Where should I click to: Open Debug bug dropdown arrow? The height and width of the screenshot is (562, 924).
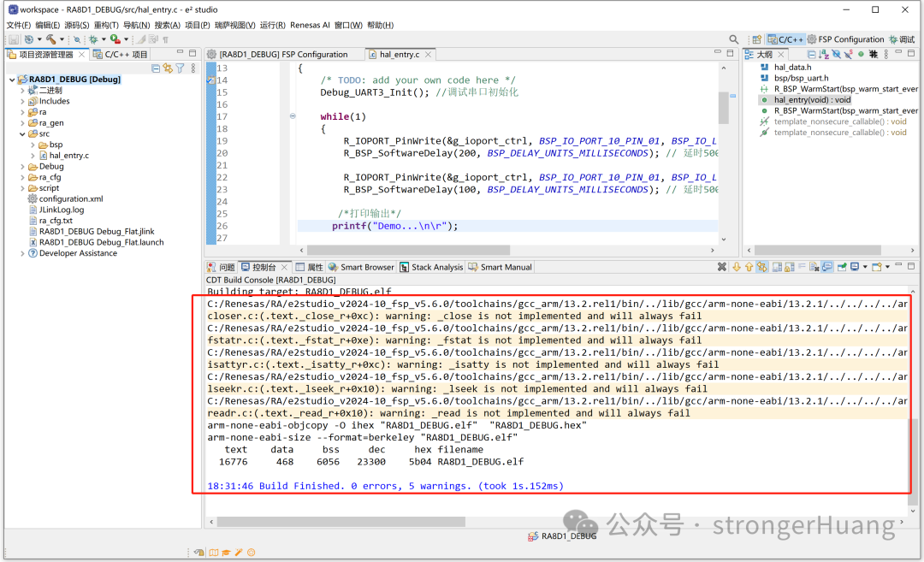click(104, 39)
